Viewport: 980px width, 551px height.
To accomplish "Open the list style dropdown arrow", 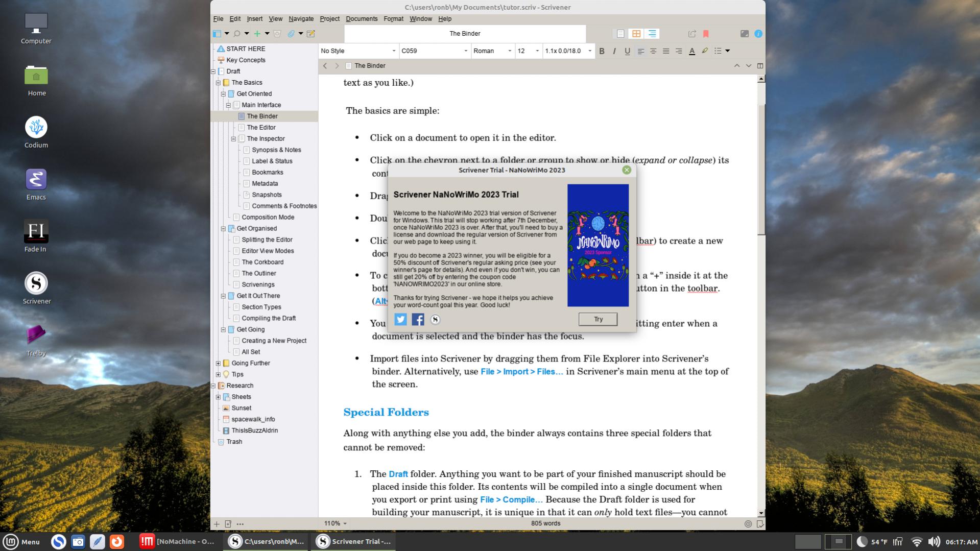I will (x=728, y=51).
